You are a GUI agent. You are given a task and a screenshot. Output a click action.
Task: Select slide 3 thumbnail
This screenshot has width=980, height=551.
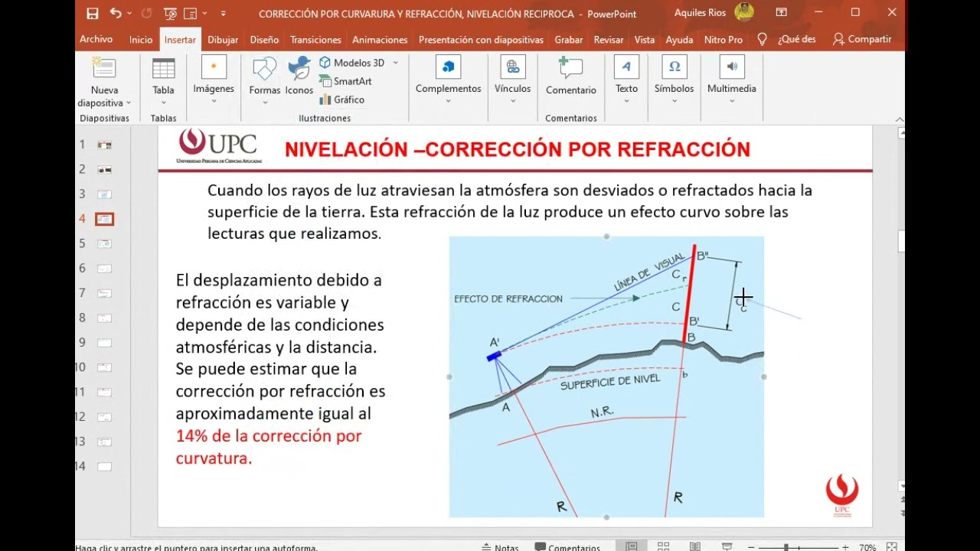[x=104, y=194]
